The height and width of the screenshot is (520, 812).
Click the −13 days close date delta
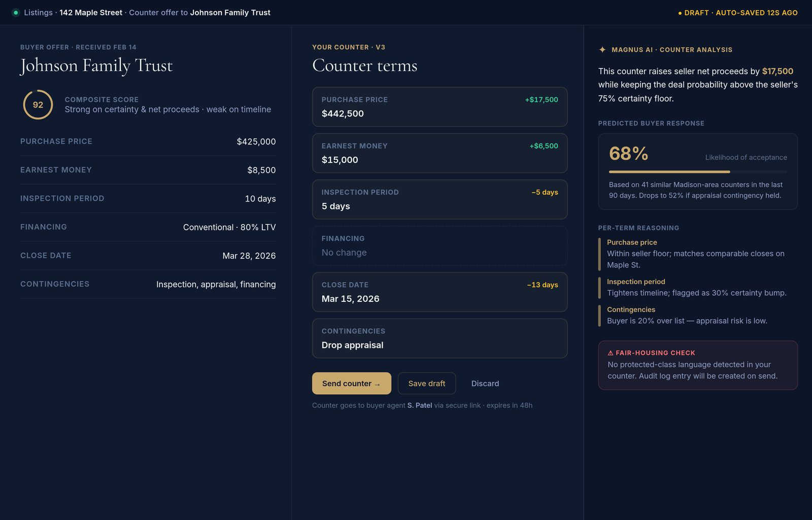pyautogui.click(x=543, y=285)
